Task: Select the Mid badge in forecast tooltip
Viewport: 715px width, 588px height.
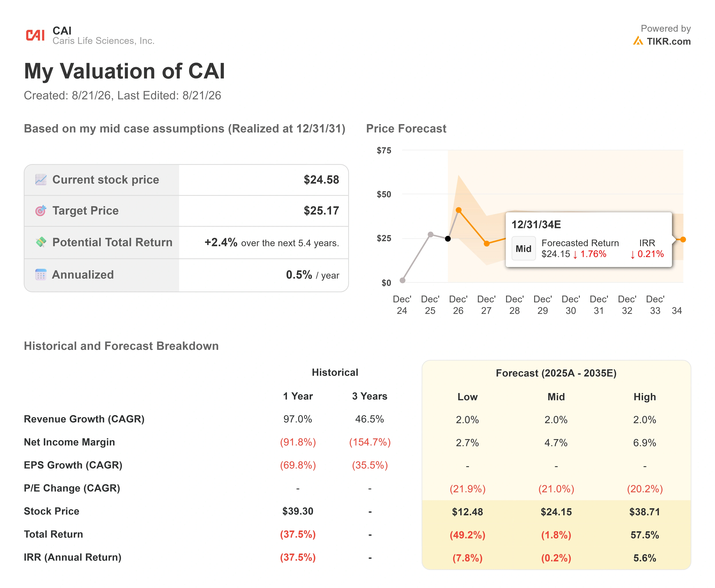Action: tap(523, 249)
